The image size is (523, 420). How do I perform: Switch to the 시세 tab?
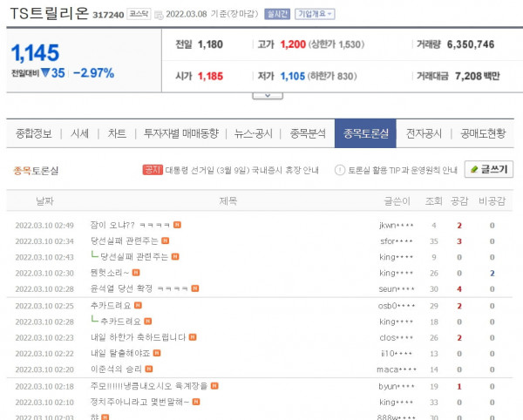click(x=79, y=133)
